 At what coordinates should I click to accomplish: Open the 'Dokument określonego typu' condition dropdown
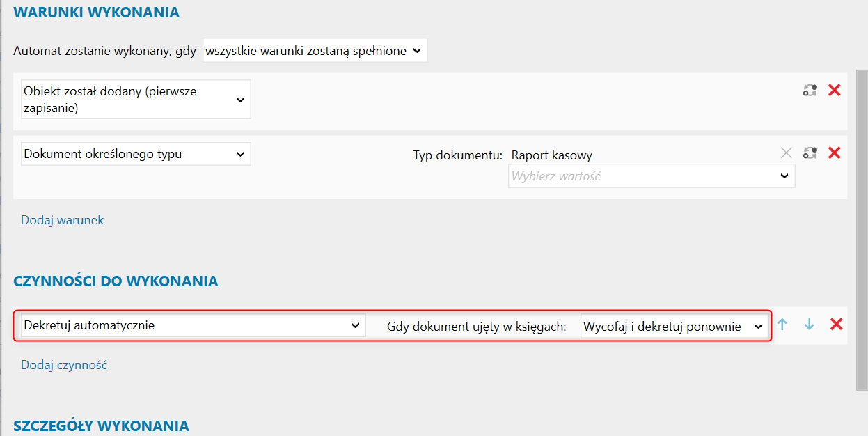[136, 154]
